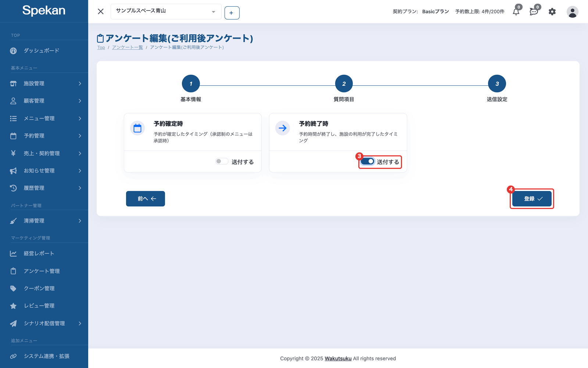Click the 予約終了時 arrow icon
The height and width of the screenshot is (368, 588).
click(x=283, y=128)
